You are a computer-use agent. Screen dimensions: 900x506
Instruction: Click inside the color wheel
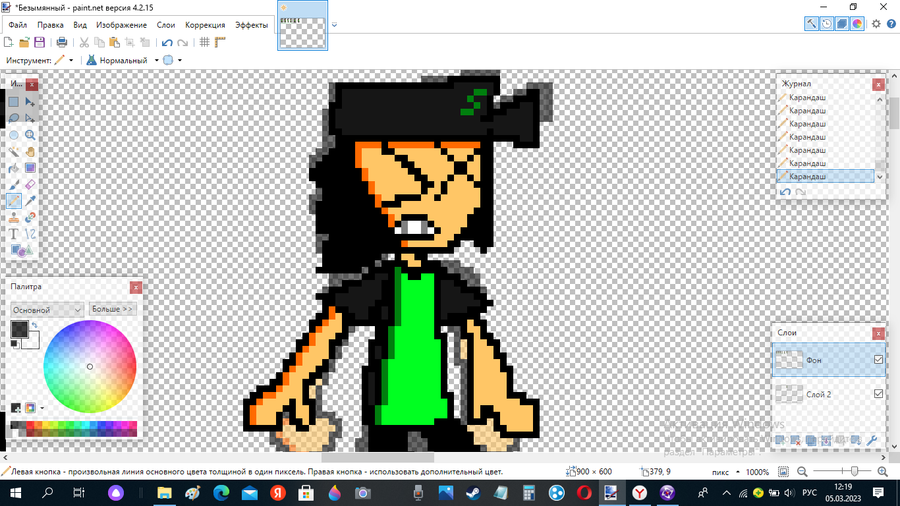90,367
